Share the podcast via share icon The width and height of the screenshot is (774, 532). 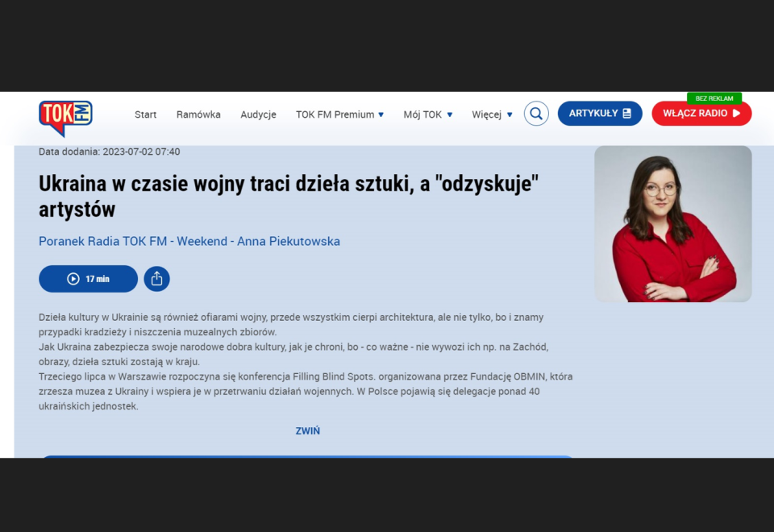click(157, 279)
